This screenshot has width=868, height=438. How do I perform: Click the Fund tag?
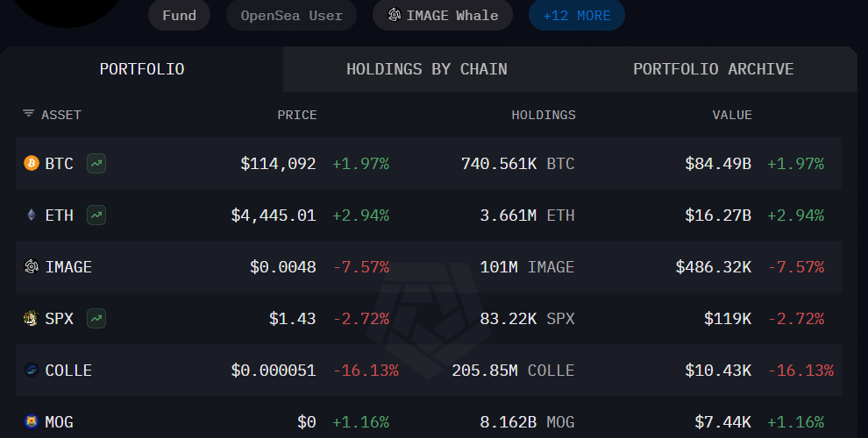pyautogui.click(x=179, y=16)
